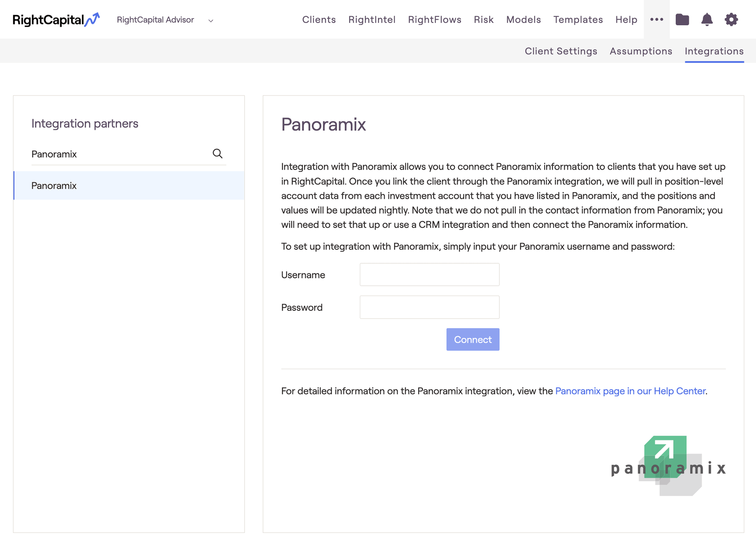Image resolution: width=756 pixels, height=545 pixels.
Task: Open the folder vault icon
Action: [x=682, y=19]
